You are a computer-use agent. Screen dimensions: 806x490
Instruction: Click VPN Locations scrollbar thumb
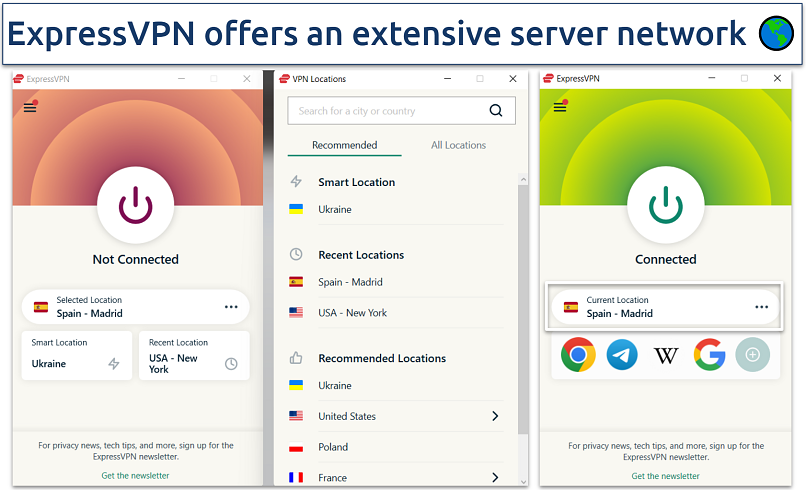pyautogui.click(x=523, y=308)
